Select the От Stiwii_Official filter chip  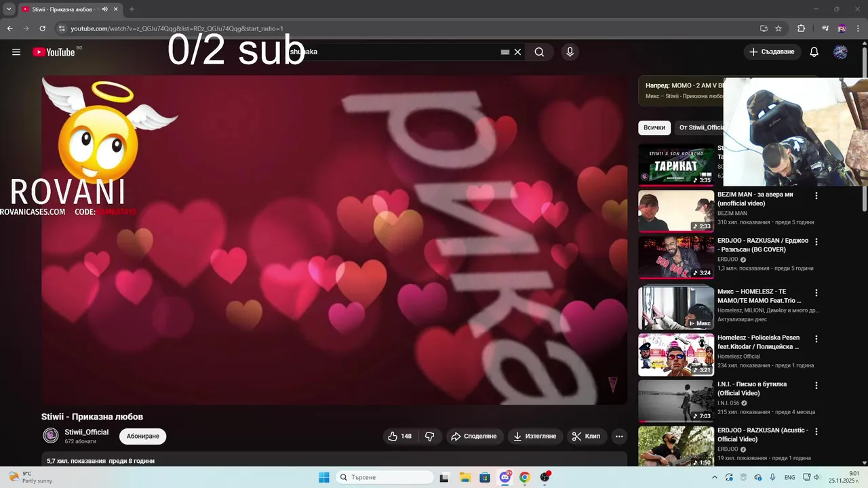701,127
